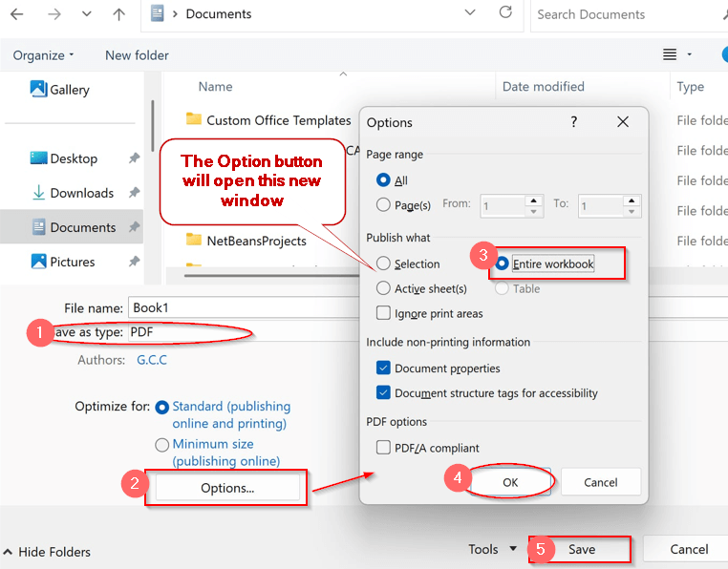Click the New folder menu item
The height and width of the screenshot is (569, 728).
click(x=137, y=55)
